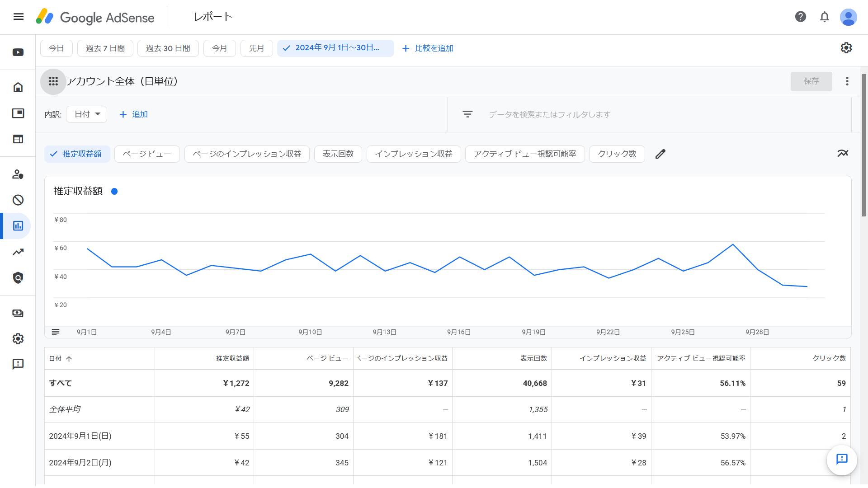The width and height of the screenshot is (868, 488).
Task: Toggle the インプレッション収益 metric chip
Action: pyautogui.click(x=414, y=154)
